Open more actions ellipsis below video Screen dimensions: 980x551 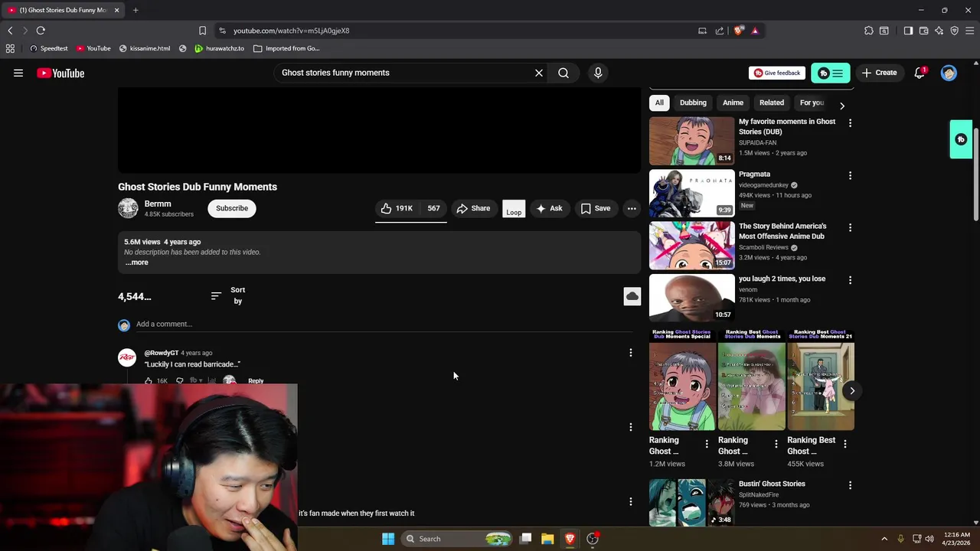pyautogui.click(x=632, y=208)
